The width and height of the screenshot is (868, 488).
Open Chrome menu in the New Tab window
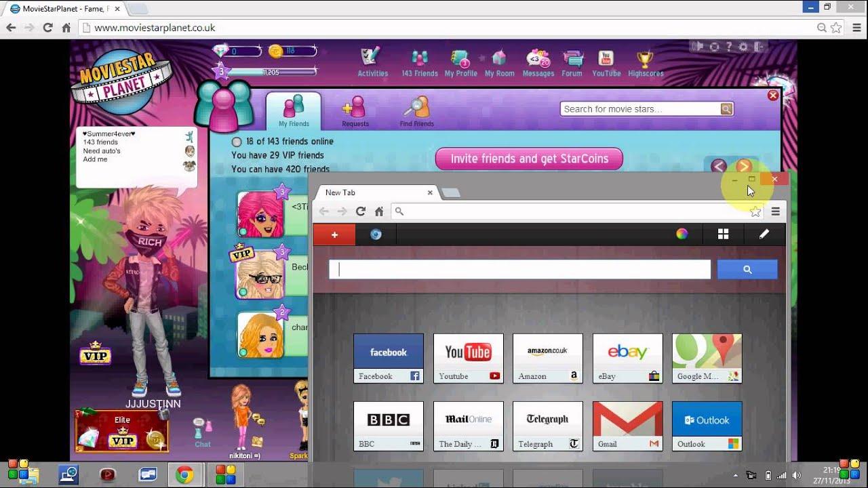[776, 211]
